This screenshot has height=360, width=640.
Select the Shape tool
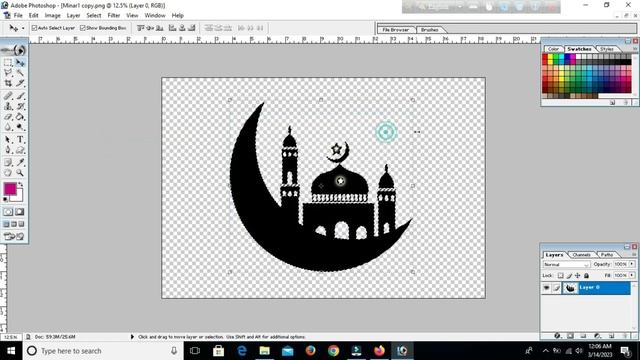point(20,150)
